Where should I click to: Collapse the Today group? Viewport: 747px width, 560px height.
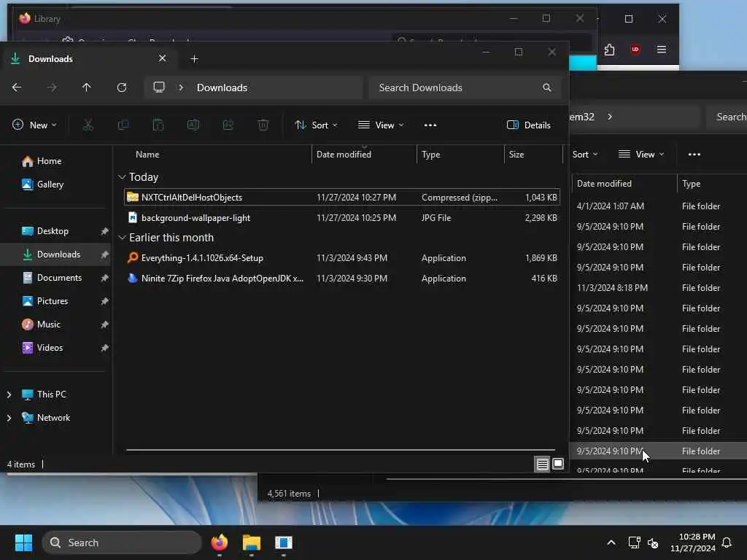point(122,177)
